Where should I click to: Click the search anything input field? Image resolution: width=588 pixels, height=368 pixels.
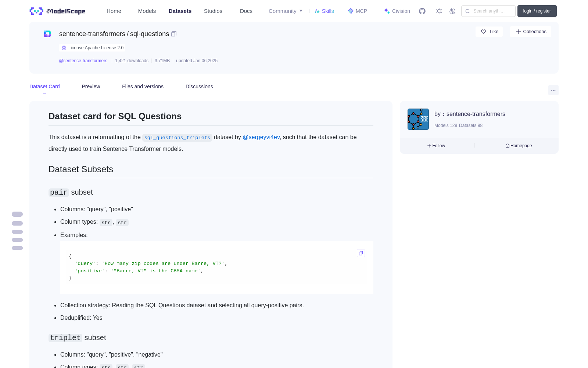[488, 11]
